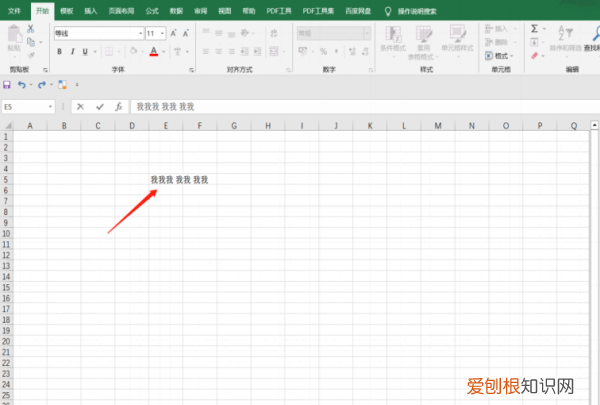Click the 操作说明搜索 search box
This screenshot has width=600, height=405.
[x=417, y=11]
